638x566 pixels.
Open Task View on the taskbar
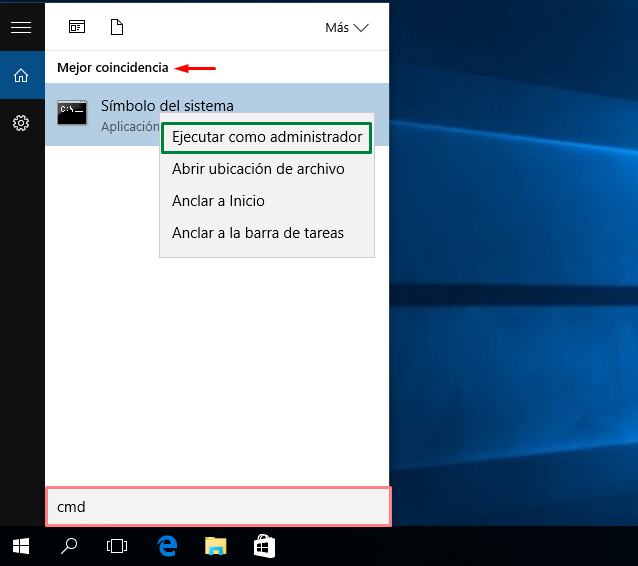tap(117, 546)
